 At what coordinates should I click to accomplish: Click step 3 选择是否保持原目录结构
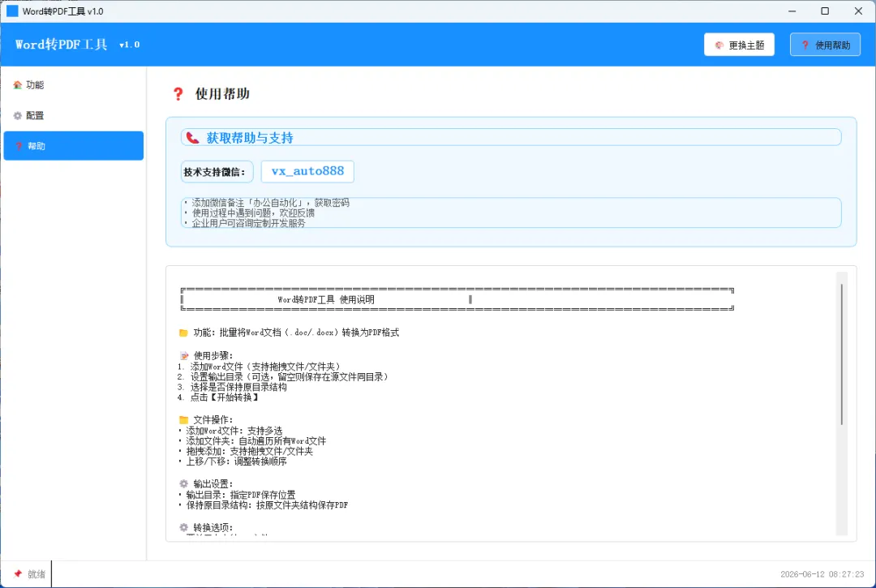click(238, 387)
